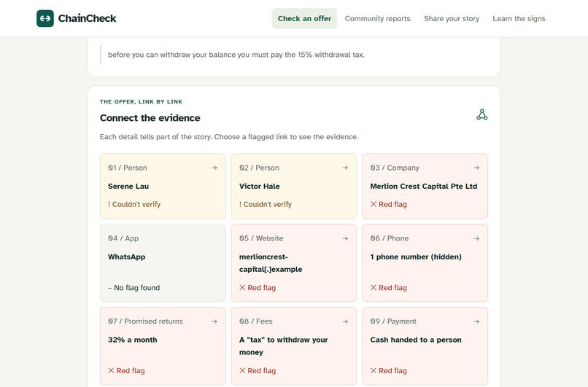Open Share your story page
The width and height of the screenshot is (588, 387).
click(x=452, y=18)
